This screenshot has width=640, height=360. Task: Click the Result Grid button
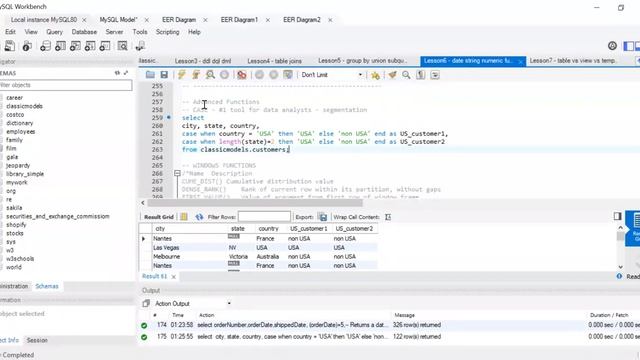click(x=159, y=217)
